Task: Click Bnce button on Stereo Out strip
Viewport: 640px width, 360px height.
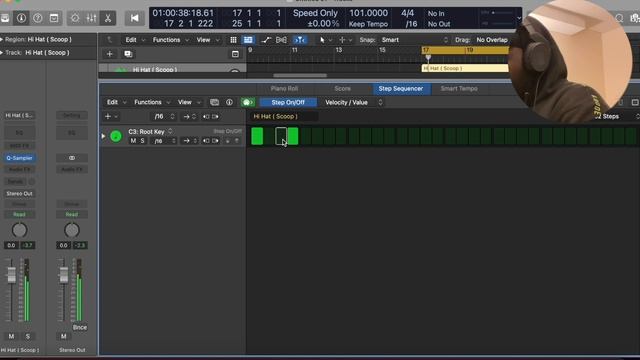Action: (x=80, y=327)
